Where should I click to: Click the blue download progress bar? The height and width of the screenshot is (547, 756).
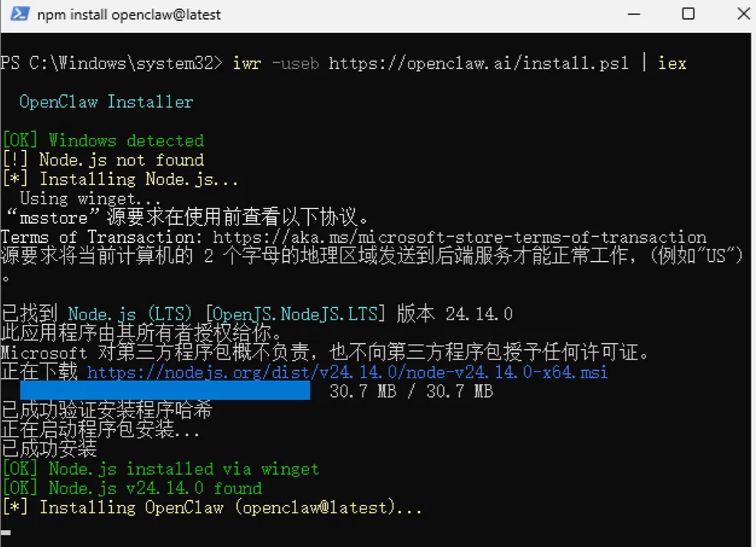point(165,391)
